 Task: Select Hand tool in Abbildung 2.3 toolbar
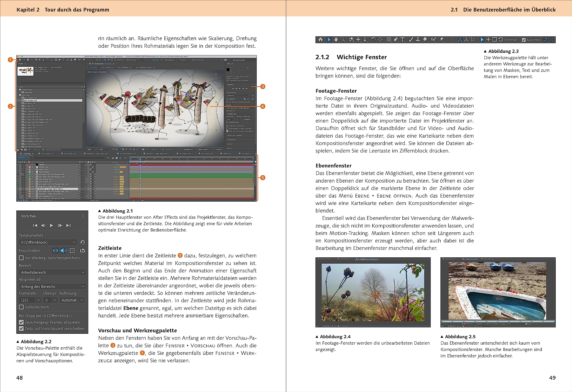tap(336, 40)
